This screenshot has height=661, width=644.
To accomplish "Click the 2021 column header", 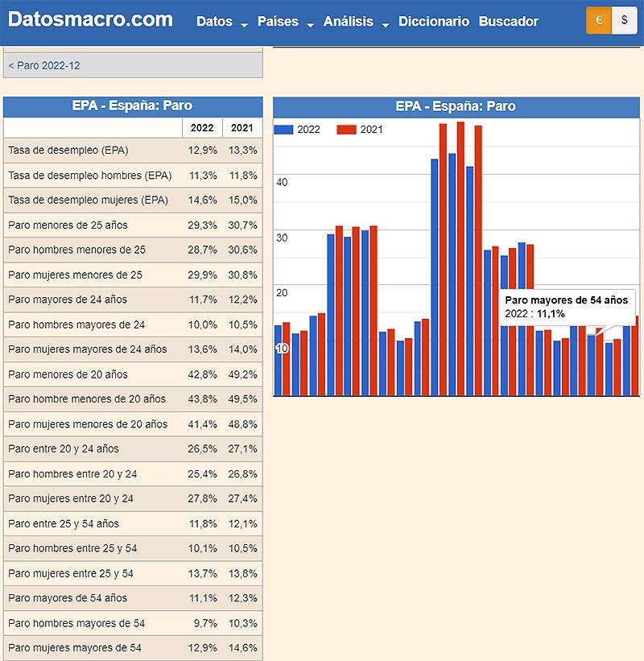I will pyautogui.click(x=242, y=128).
